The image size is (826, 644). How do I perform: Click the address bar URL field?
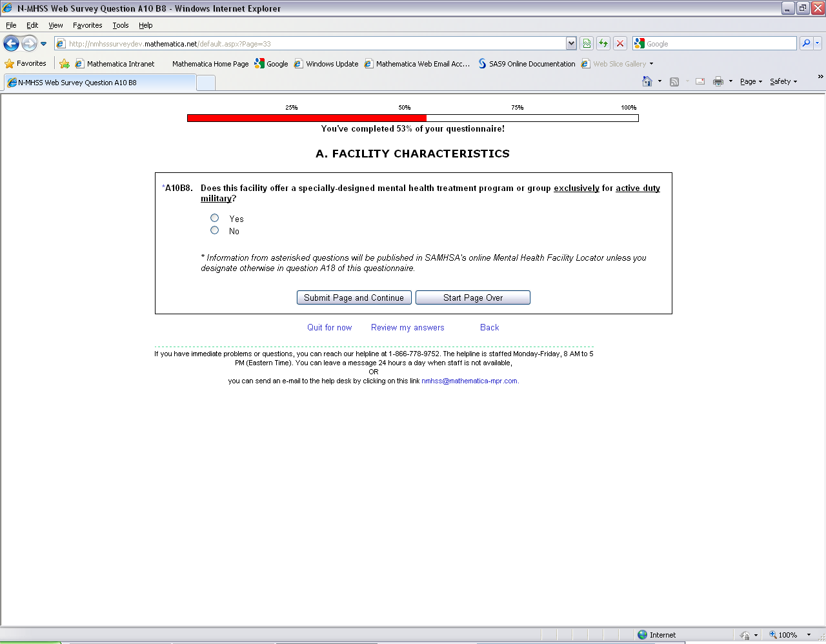pyautogui.click(x=310, y=43)
